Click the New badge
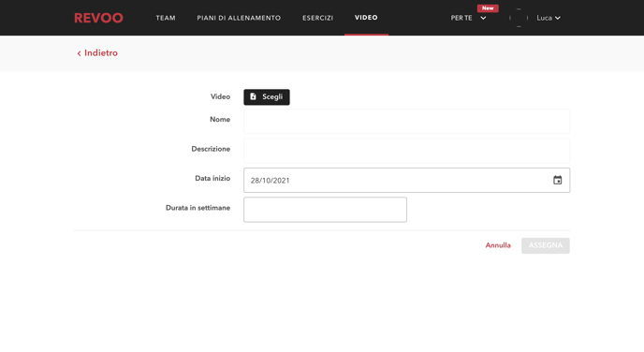Viewport: 644px width, 352px height. point(488,8)
